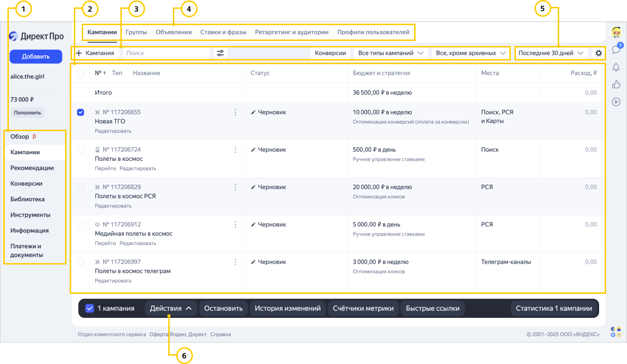This screenshot has width=627, height=364.
Task: Click the Пополнить balance button
Action: 27,113
